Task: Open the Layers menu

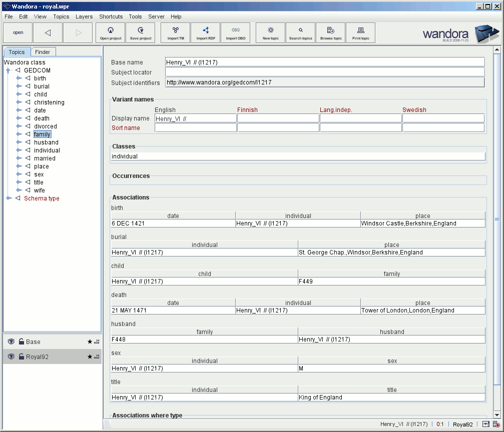Action: 84,16
